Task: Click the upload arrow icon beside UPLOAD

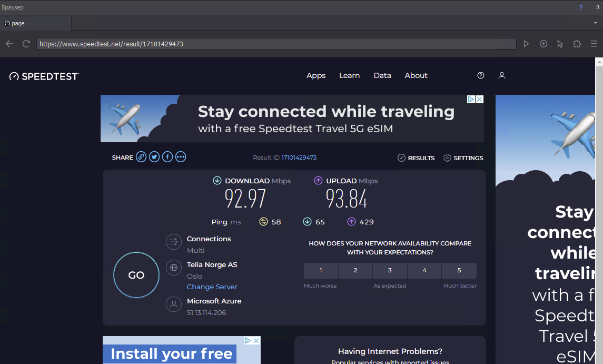Action: point(318,181)
